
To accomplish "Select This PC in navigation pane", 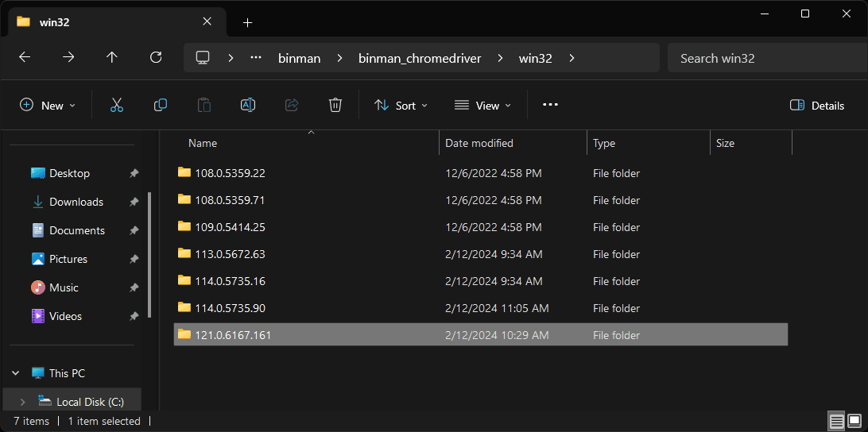I will coord(67,373).
